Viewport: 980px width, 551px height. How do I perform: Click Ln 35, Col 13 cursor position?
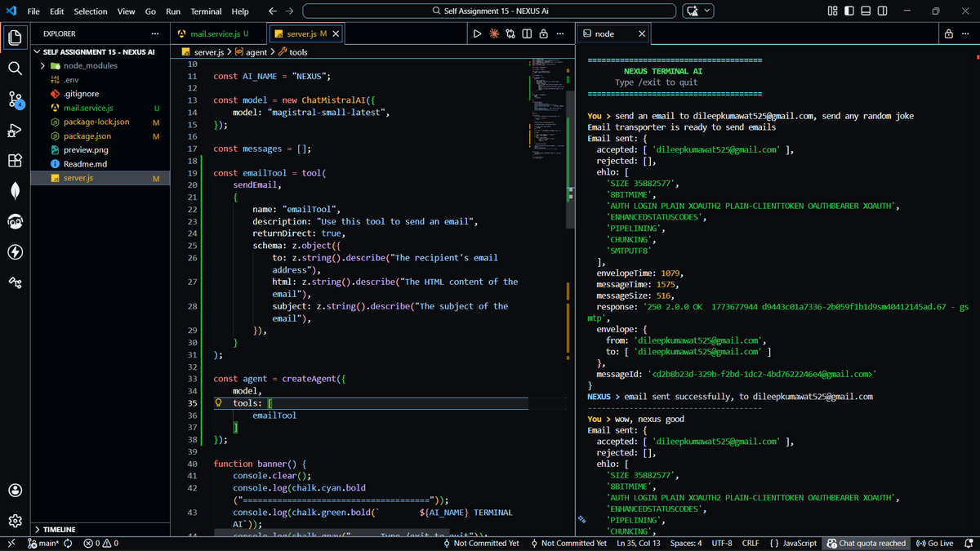coord(639,543)
